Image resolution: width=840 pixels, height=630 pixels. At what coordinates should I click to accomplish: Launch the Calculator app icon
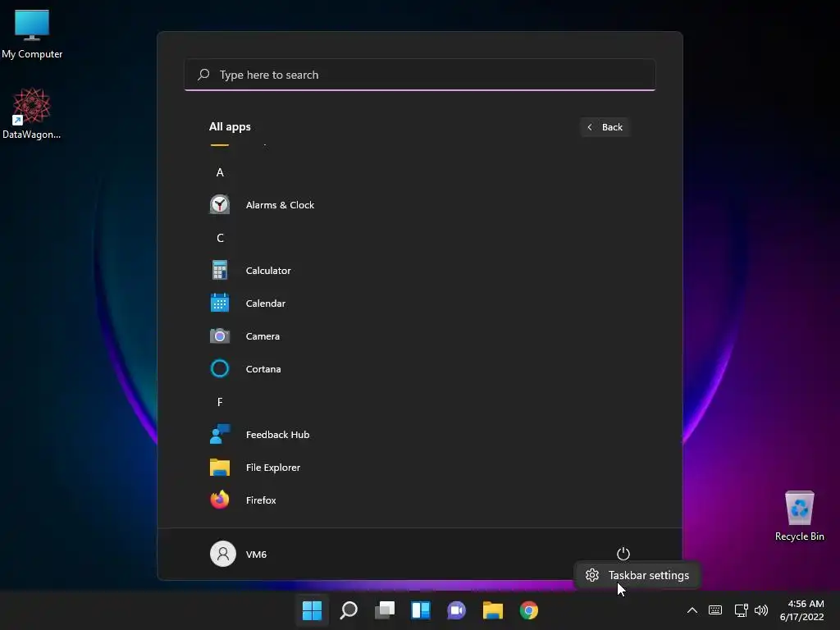click(220, 270)
